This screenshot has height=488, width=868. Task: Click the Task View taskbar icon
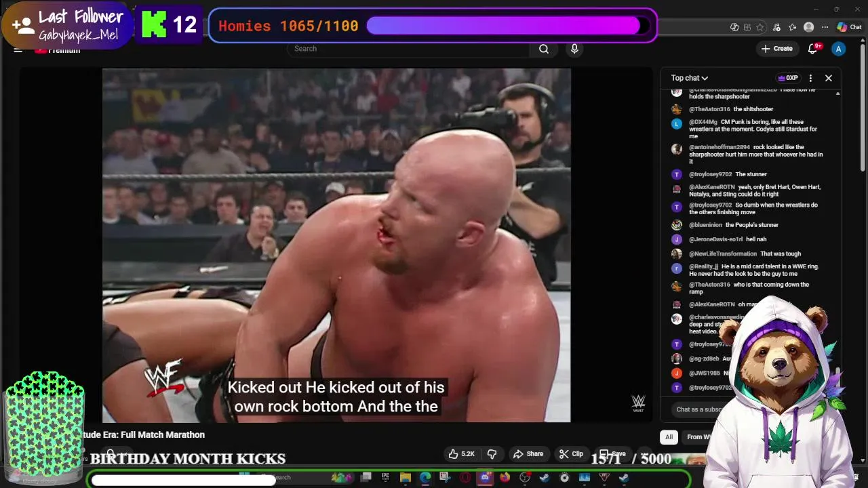point(366,478)
